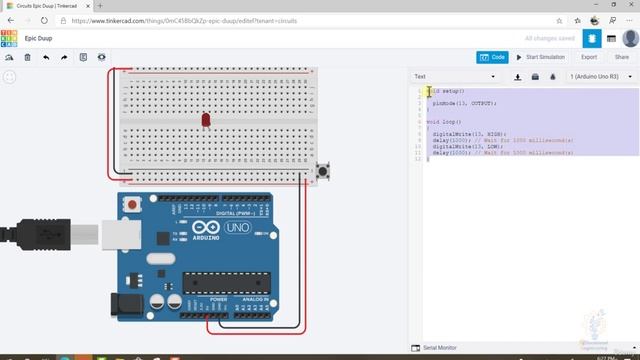Toggle notes visibility eye icon
Viewport: 640px width, 360px height.
[x=102, y=57]
